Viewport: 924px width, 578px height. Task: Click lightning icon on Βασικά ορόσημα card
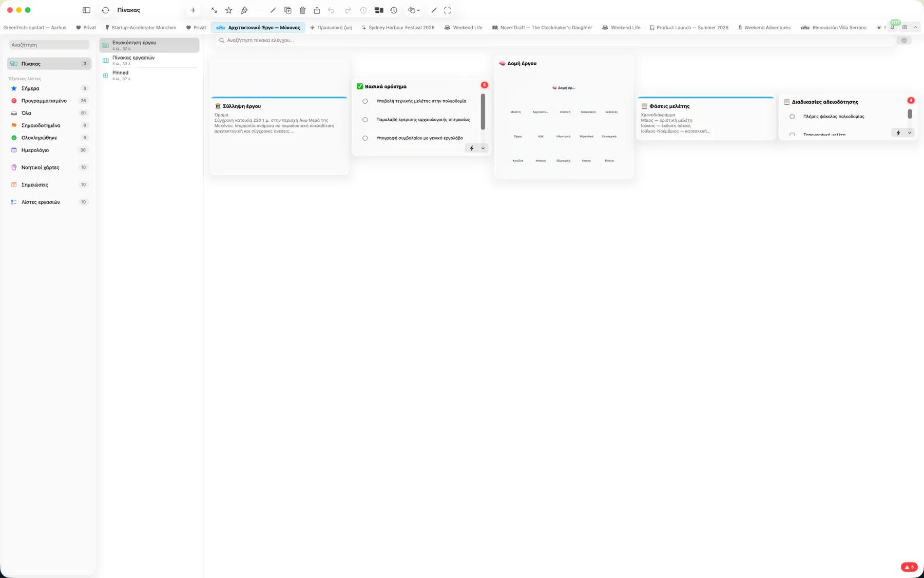[x=472, y=148]
